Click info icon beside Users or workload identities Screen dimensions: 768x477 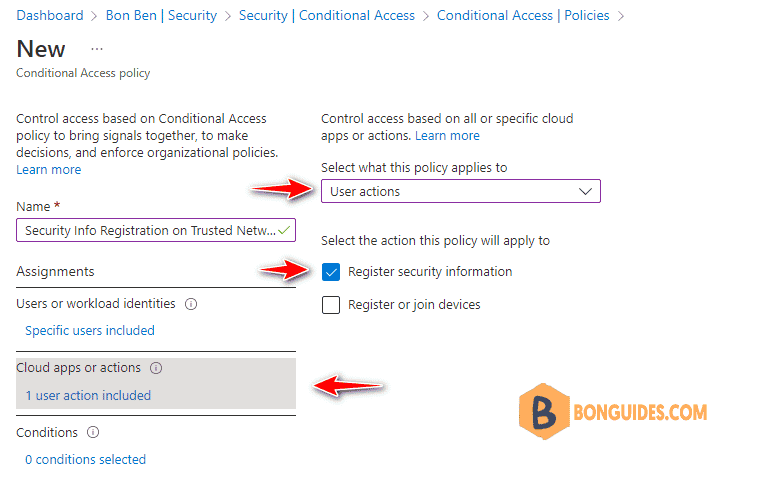191,304
